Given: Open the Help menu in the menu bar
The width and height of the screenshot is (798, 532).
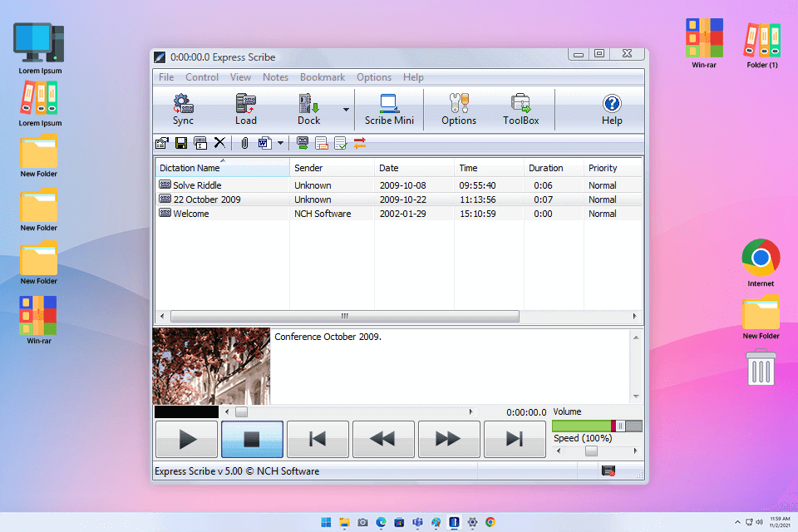Looking at the screenshot, I should coord(413,76).
